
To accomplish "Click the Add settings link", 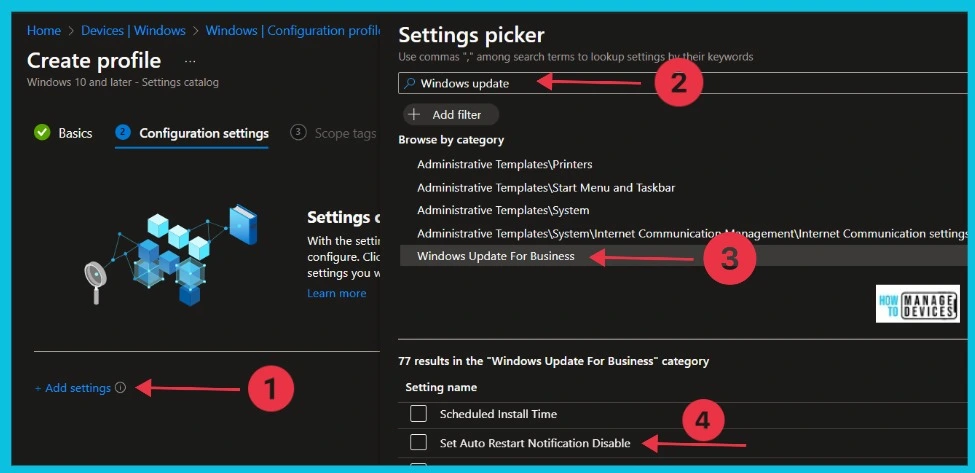I will [73, 388].
